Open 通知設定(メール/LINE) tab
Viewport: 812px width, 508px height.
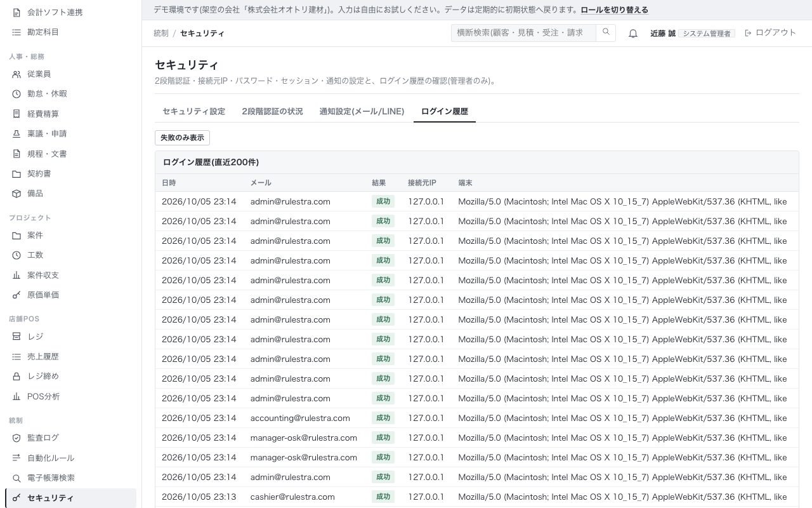click(x=362, y=111)
